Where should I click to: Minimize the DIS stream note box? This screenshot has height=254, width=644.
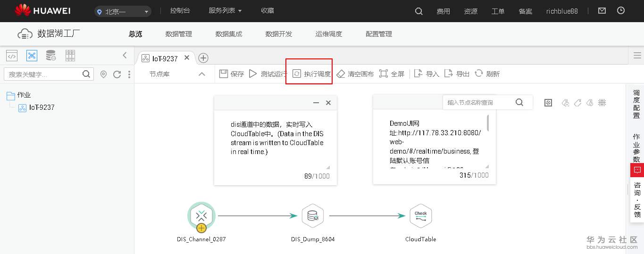[316, 103]
